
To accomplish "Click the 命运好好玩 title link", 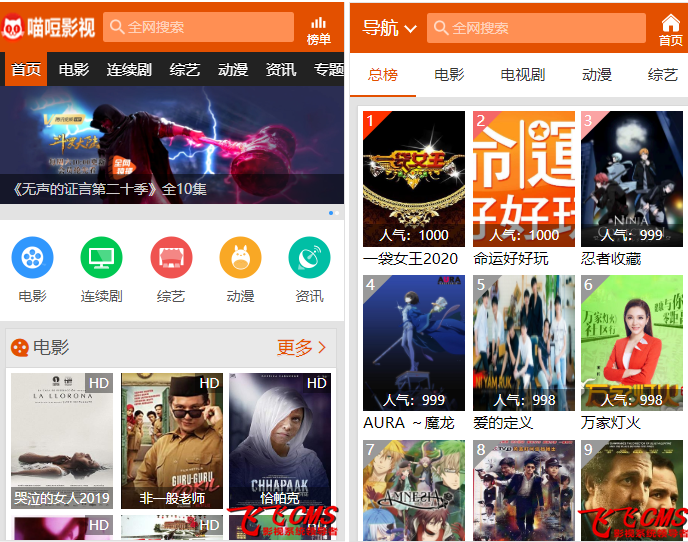I will click(x=511, y=259).
